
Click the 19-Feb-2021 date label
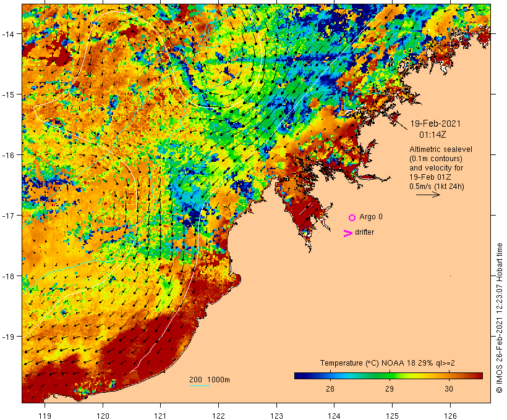(435, 124)
